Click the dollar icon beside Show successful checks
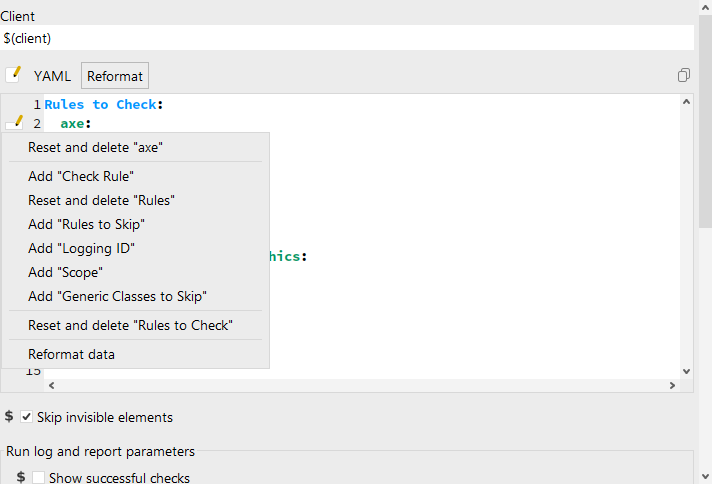 [22, 478]
